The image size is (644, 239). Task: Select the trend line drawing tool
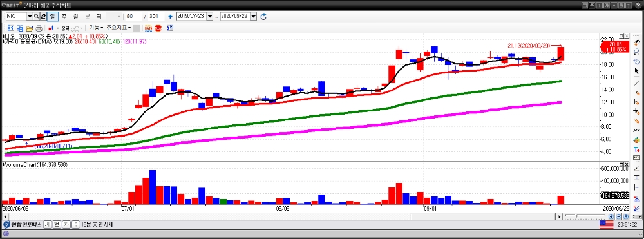coord(637,83)
